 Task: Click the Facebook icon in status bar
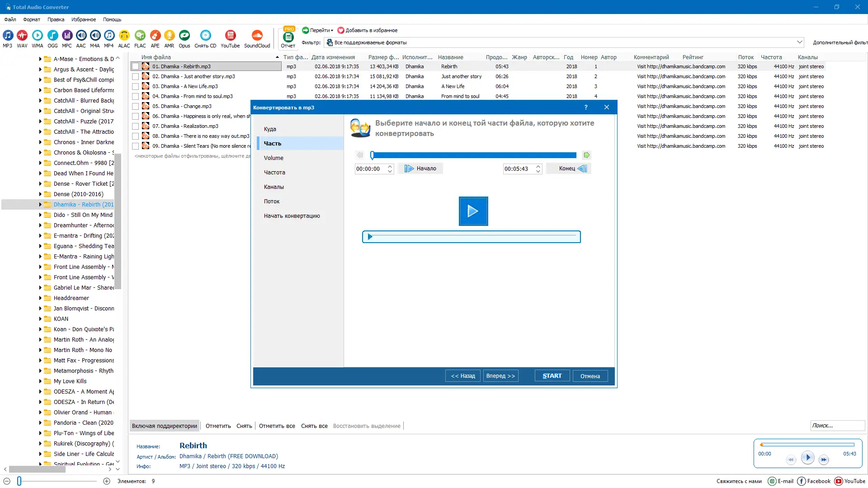click(802, 481)
